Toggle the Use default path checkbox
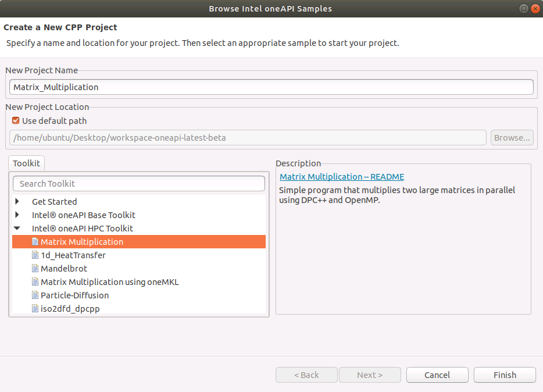This screenshot has height=392, width=543. (x=16, y=120)
